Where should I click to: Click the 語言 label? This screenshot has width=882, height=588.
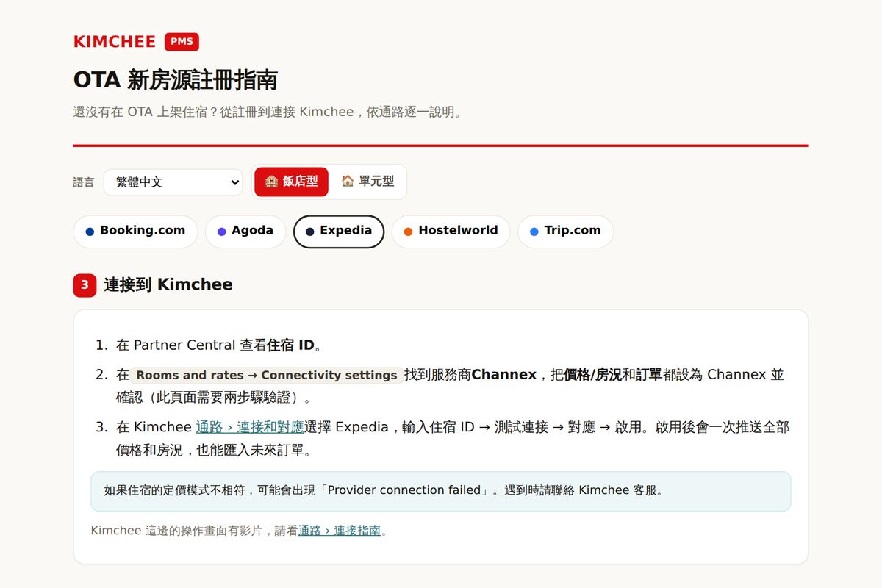(x=84, y=182)
